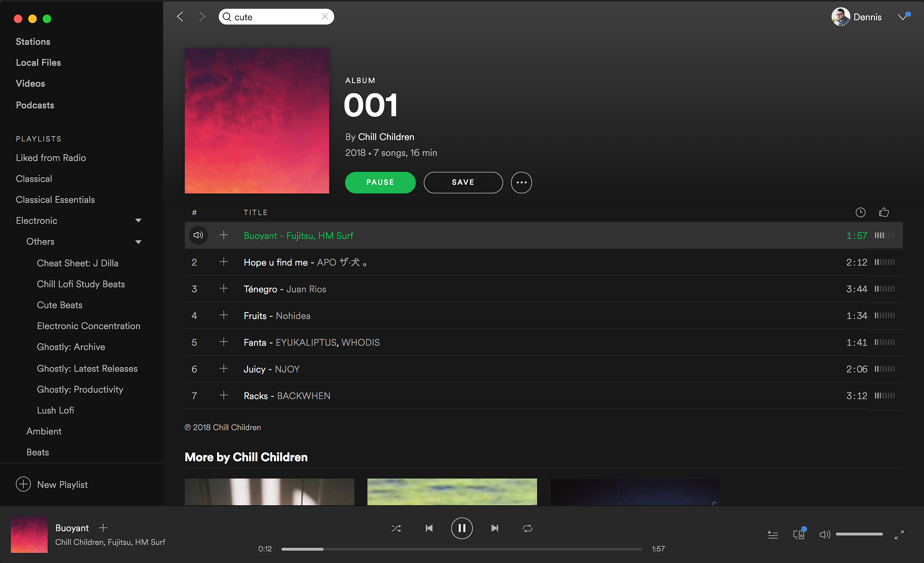Skip to the next track
Image resolution: width=924 pixels, height=563 pixels.
(495, 528)
